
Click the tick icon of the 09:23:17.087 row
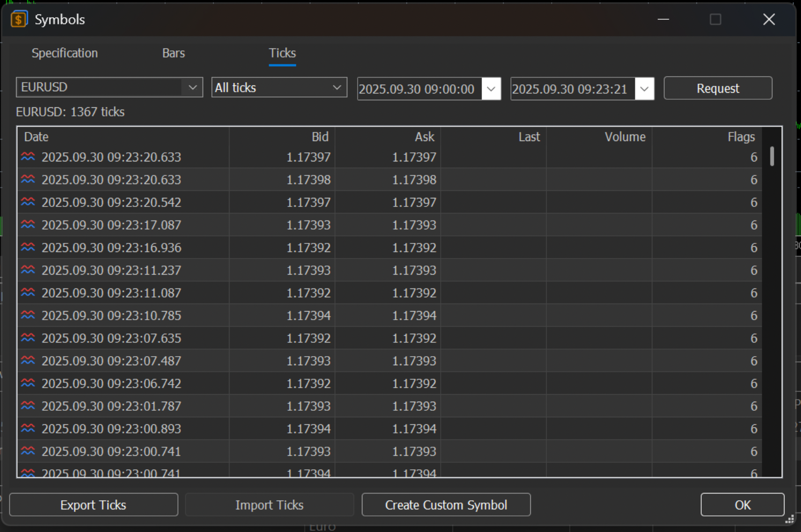click(28, 225)
